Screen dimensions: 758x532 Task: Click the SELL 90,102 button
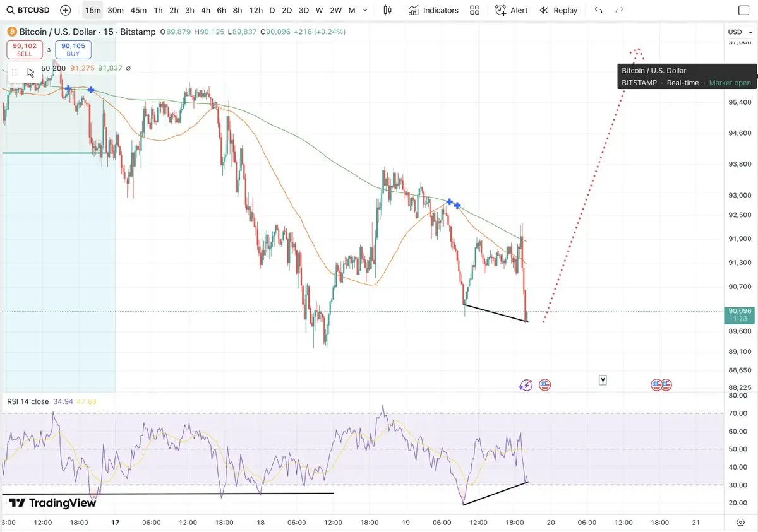point(25,50)
